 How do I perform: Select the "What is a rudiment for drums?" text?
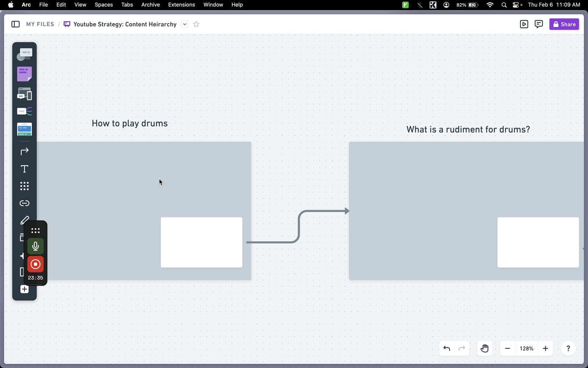[x=468, y=130]
